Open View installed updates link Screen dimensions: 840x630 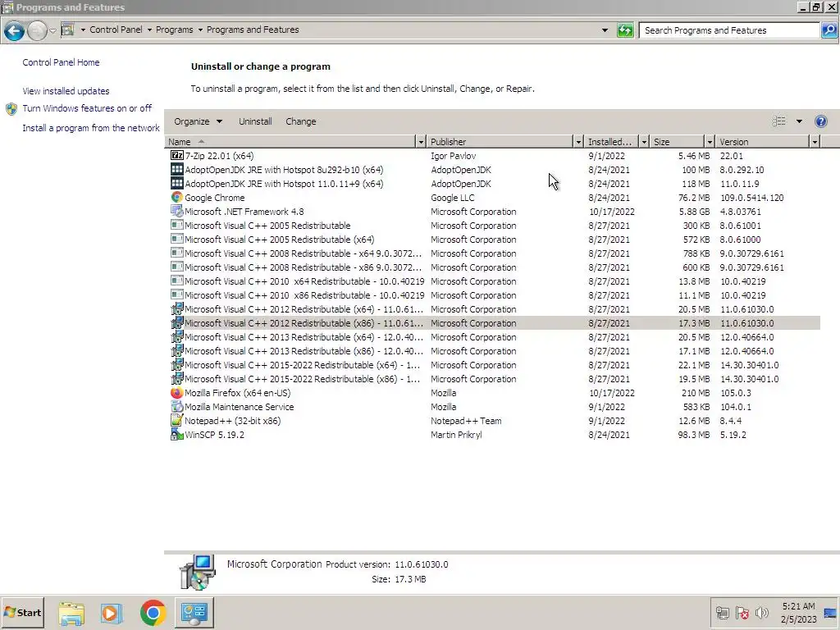tap(66, 91)
